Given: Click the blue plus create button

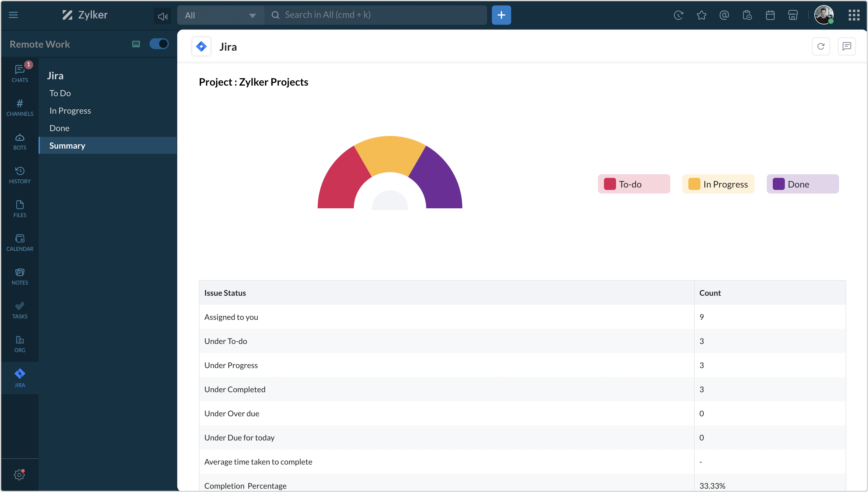Looking at the screenshot, I should [501, 15].
